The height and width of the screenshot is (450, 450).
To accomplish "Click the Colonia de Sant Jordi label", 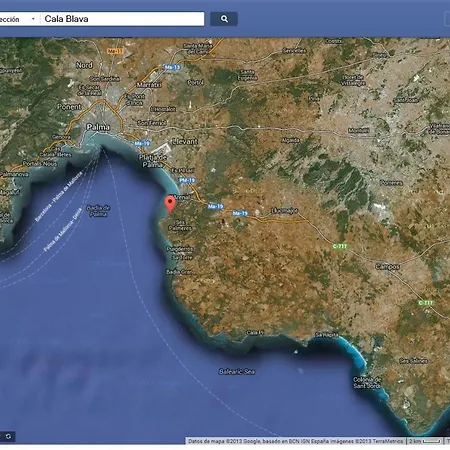I will click(367, 382).
